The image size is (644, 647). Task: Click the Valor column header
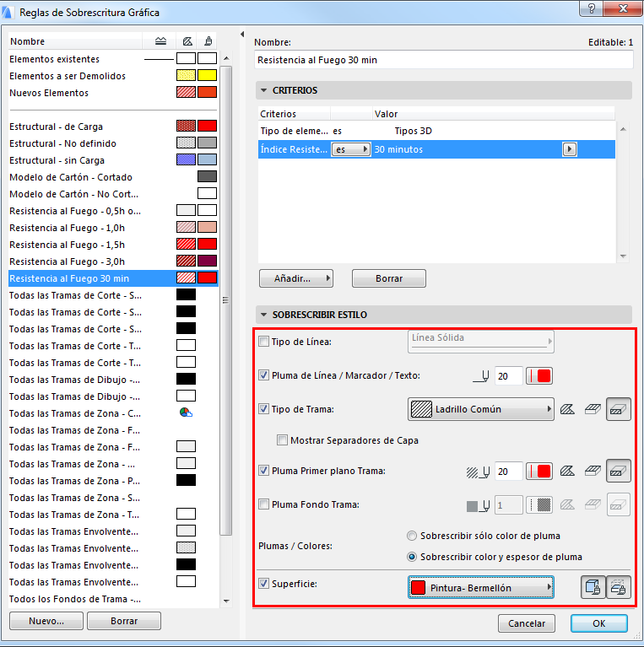[x=493, y=114]
